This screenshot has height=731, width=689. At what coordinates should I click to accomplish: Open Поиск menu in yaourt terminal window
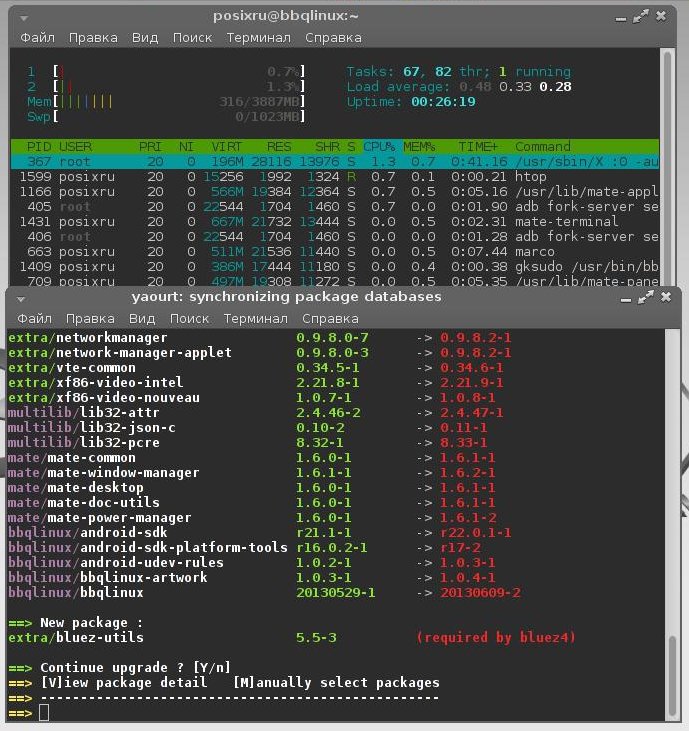click(189, 319)
